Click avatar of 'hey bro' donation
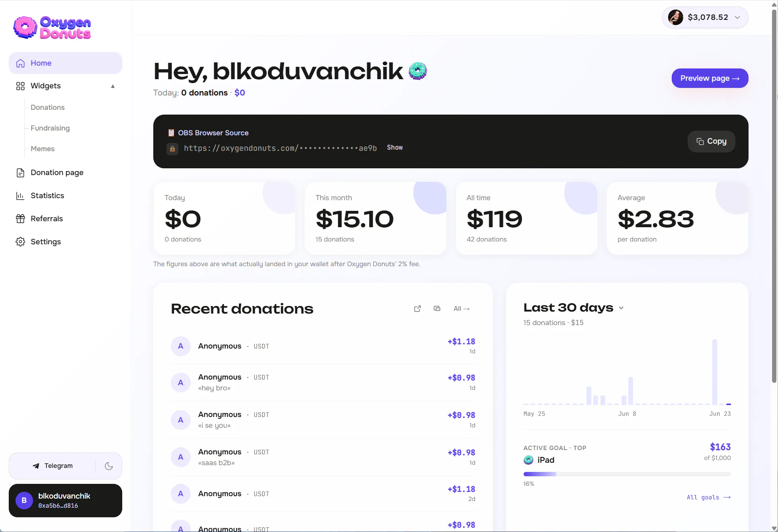The width and height of the screenshot is (778, 532). [180, 383]
